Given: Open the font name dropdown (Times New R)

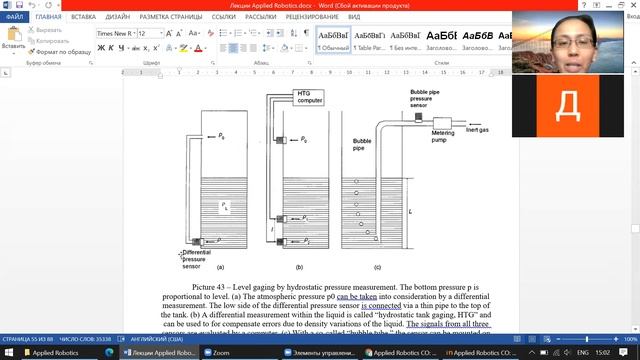Looking at the screenshot, I should (134, 33).
